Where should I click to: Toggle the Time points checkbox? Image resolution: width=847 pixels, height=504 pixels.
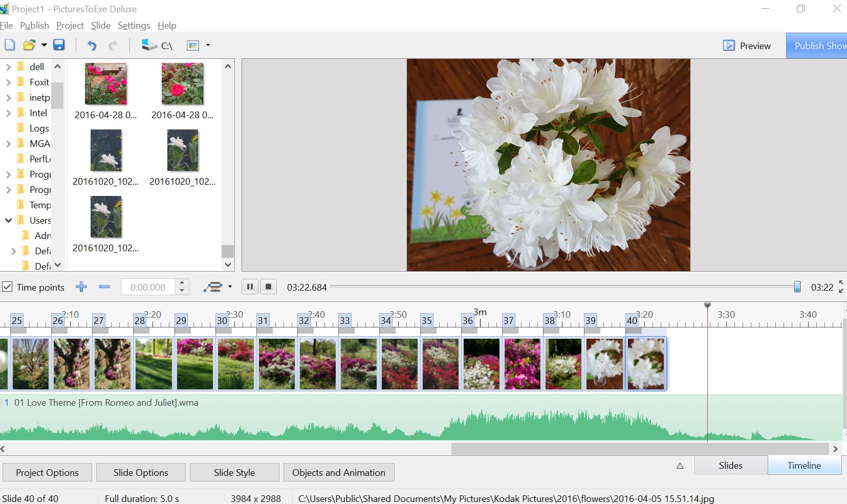click(7, 287)
